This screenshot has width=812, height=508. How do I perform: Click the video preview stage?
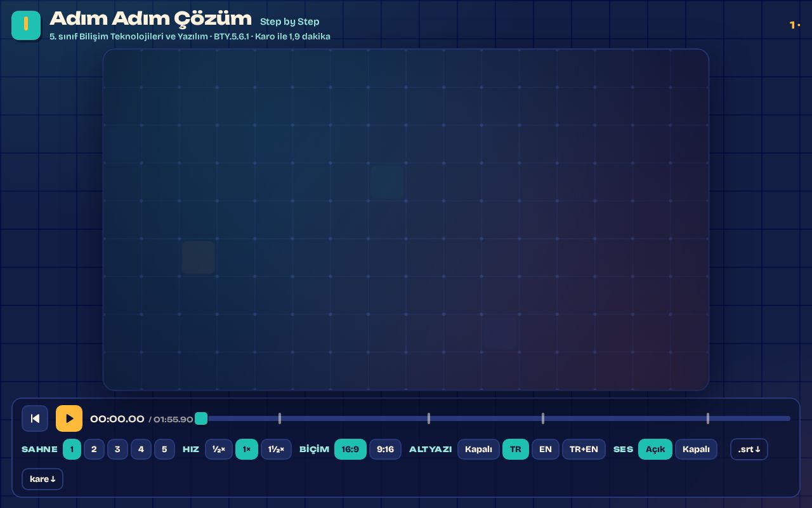[x=406, y=220]
